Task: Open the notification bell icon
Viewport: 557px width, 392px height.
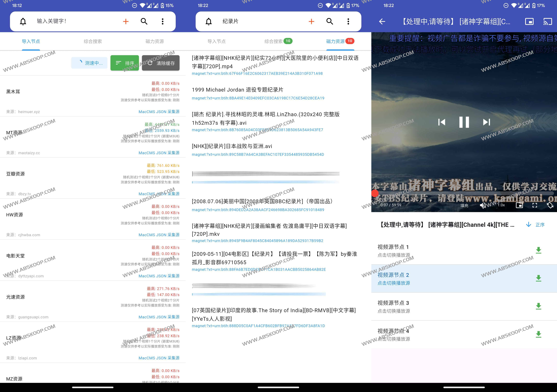Action: click(x=23, y=21)
